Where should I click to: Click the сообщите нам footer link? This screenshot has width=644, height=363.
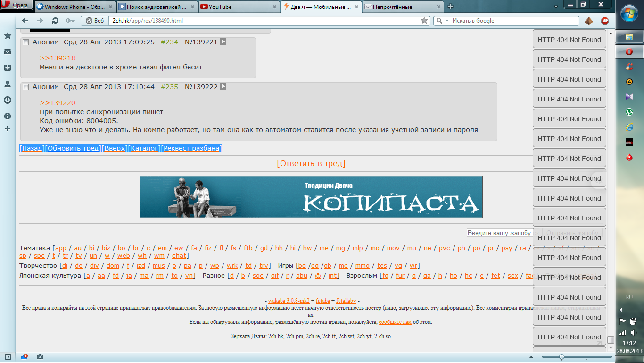[395, 322]
